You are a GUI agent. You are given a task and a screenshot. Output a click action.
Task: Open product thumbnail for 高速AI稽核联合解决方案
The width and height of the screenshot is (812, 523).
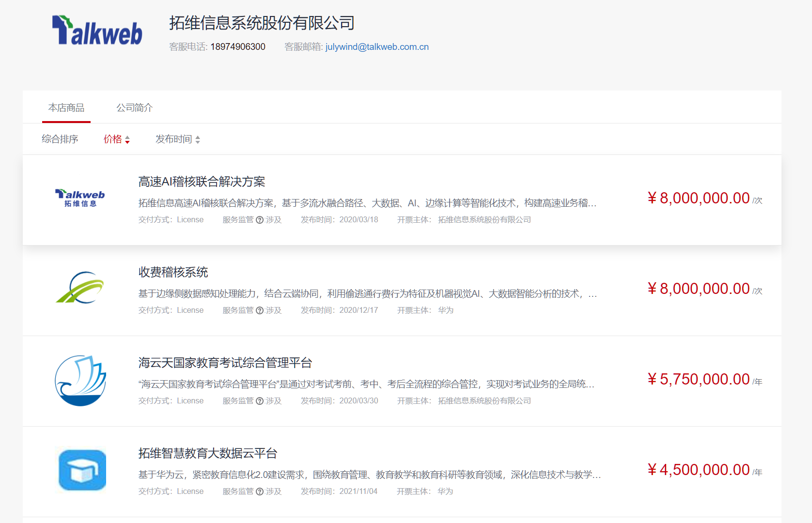coord(80,198)
